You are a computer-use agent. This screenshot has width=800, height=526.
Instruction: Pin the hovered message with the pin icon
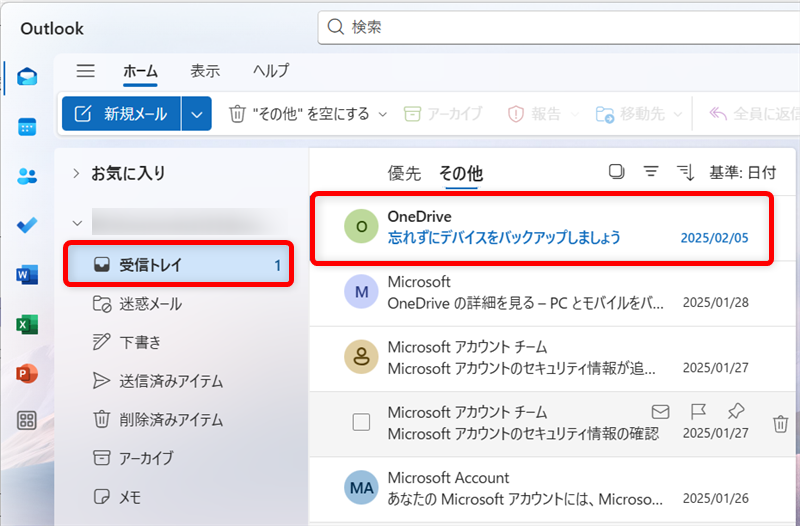736,411
